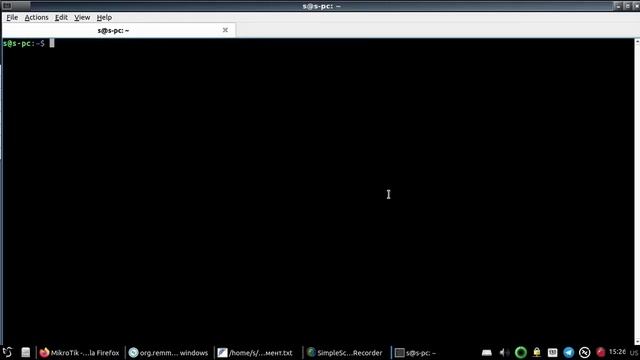This screenshot has height=360, width=640.
Task: Switch to MikroTik Firefox taskbar window
Action: 80,353
